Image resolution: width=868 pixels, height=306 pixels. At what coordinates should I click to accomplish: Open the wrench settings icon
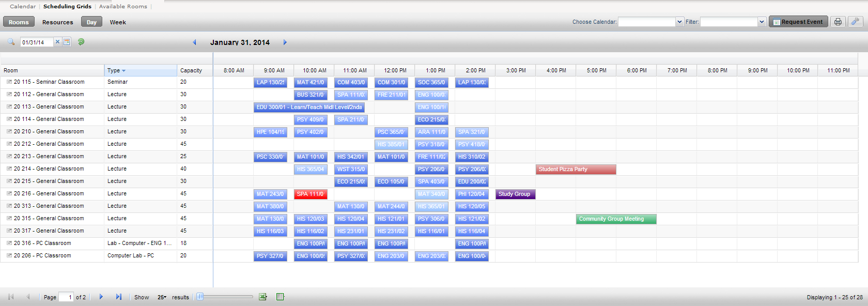(856, 22)
